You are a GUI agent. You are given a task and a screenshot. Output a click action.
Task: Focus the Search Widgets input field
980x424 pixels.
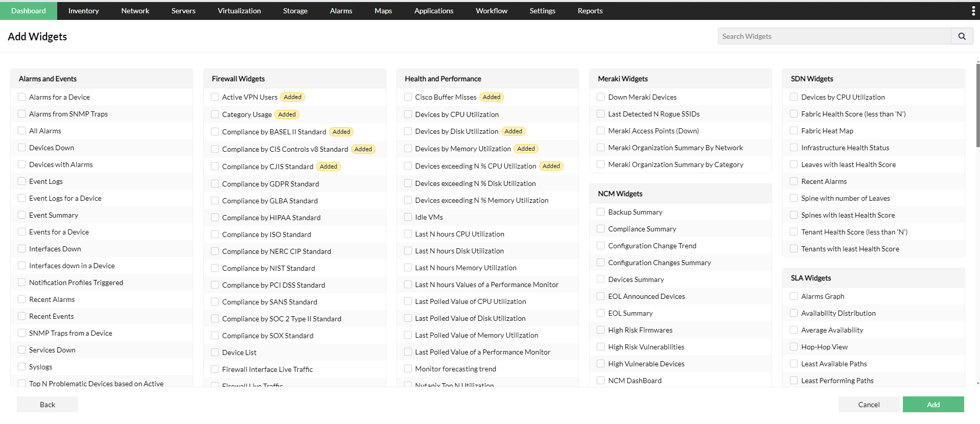(834, 36)
